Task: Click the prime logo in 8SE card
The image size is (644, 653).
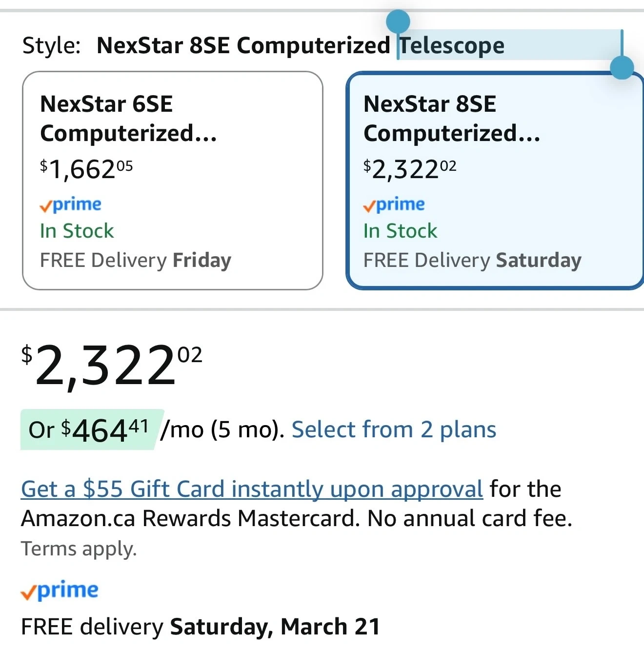Action: pos(394,204)
